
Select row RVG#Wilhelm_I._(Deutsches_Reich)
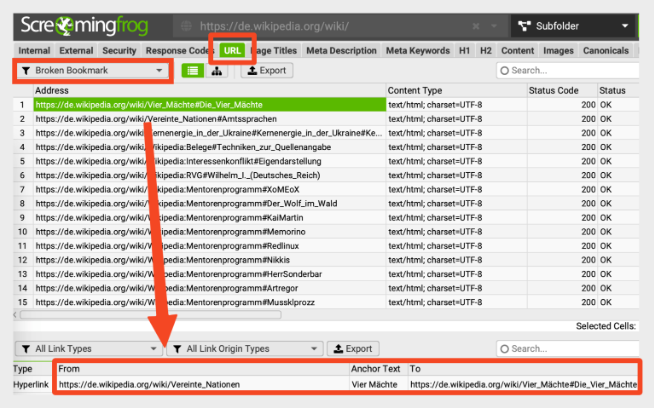(209, 175)
